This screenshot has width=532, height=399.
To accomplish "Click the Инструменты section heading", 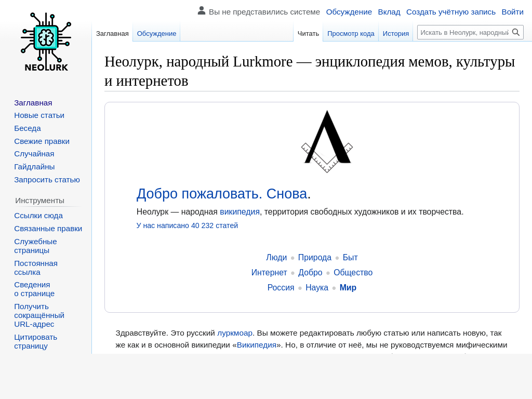I will pyautogui.click(x=39, y=201).
